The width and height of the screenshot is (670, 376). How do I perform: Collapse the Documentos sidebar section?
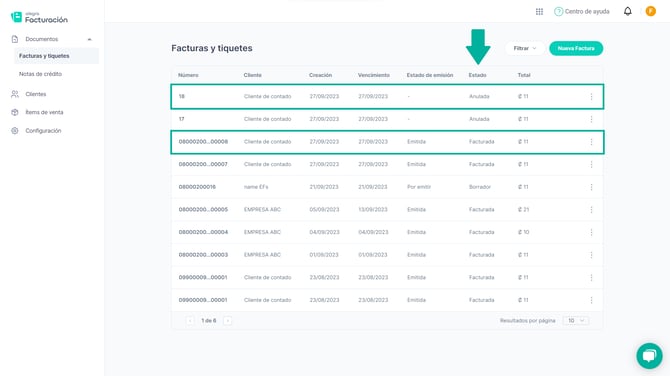click(89, 39)
